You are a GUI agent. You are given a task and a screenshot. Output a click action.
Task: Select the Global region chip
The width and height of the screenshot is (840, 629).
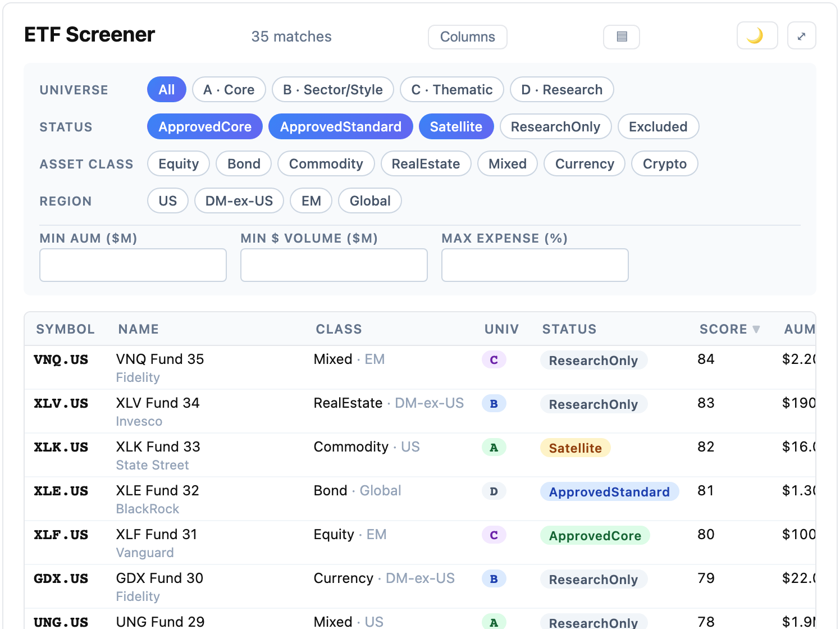(x=370, y=200)
